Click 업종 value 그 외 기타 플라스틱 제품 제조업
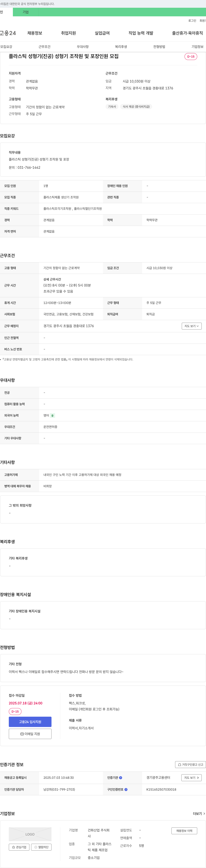This screenshot has height=868, width=206. pyautogui.click(x=100, y=847)
